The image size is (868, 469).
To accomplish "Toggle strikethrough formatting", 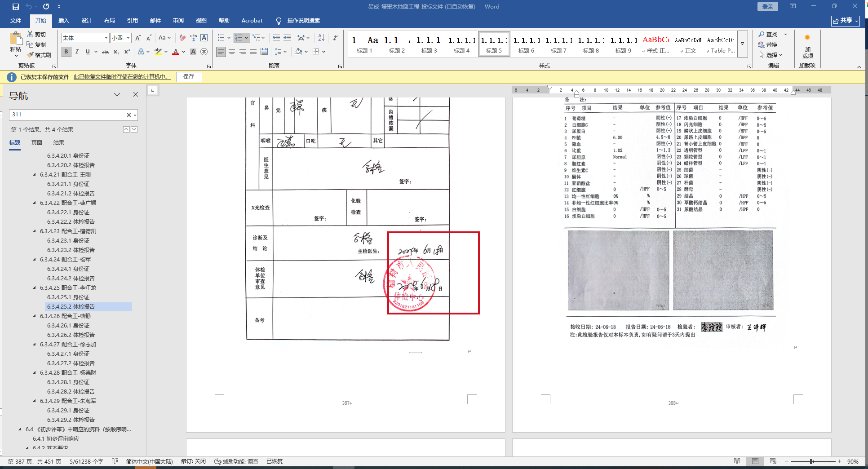I will [106, 52].
